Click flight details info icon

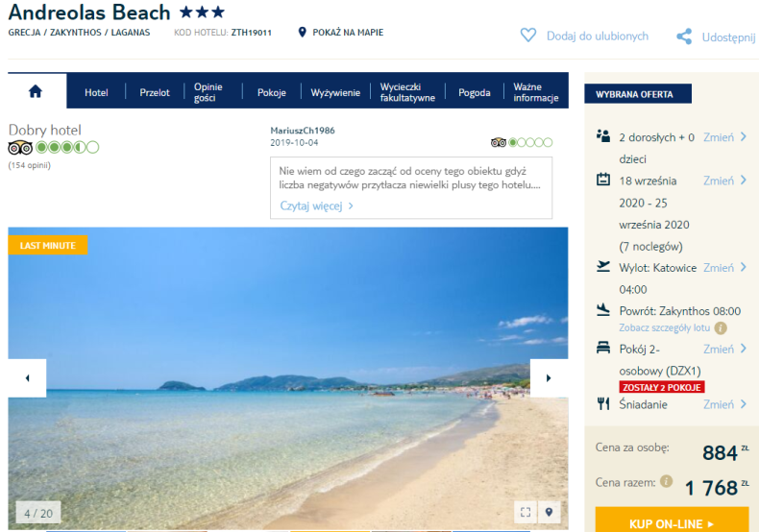pyautogui.click(x=721, y=327)
